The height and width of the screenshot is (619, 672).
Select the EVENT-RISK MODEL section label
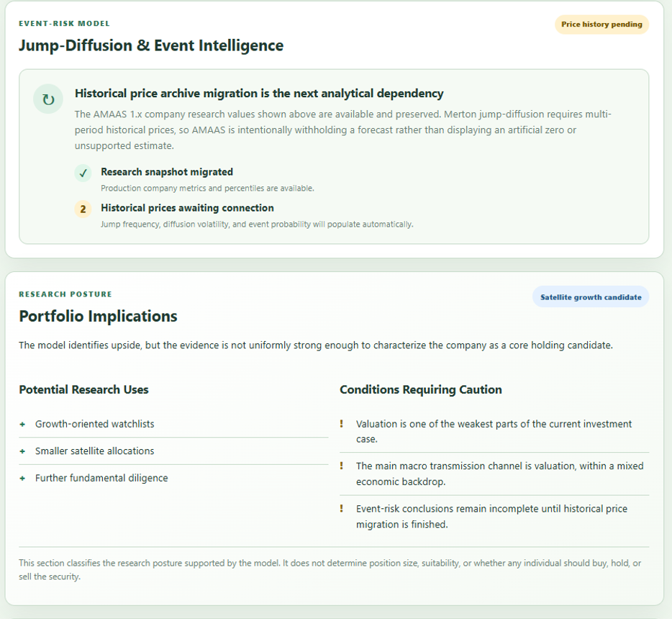64,24
